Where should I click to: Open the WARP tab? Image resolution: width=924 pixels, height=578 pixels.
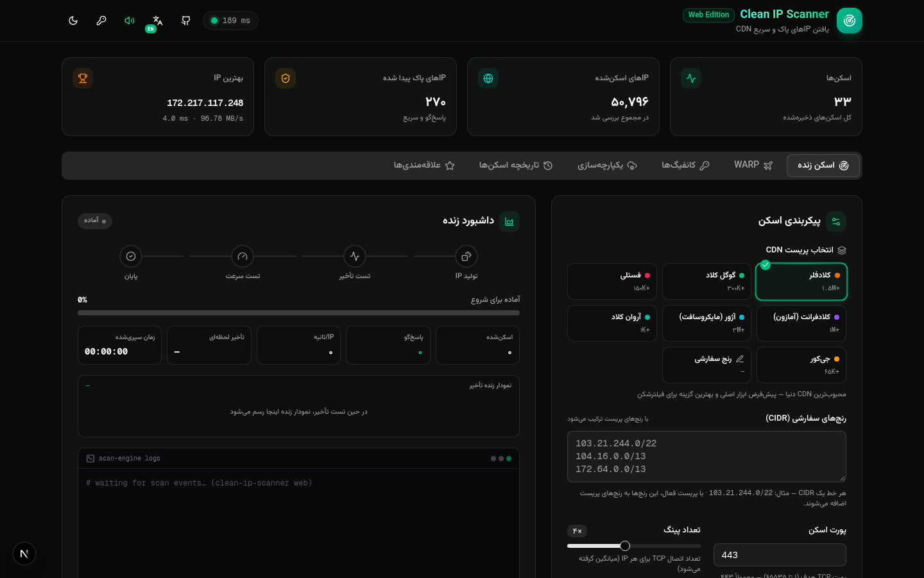(753, 166)
